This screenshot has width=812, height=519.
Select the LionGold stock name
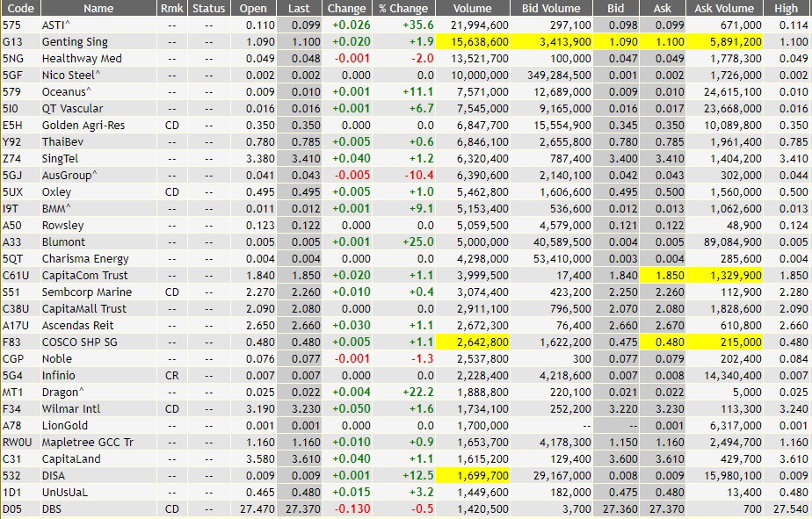coord(65,425)
